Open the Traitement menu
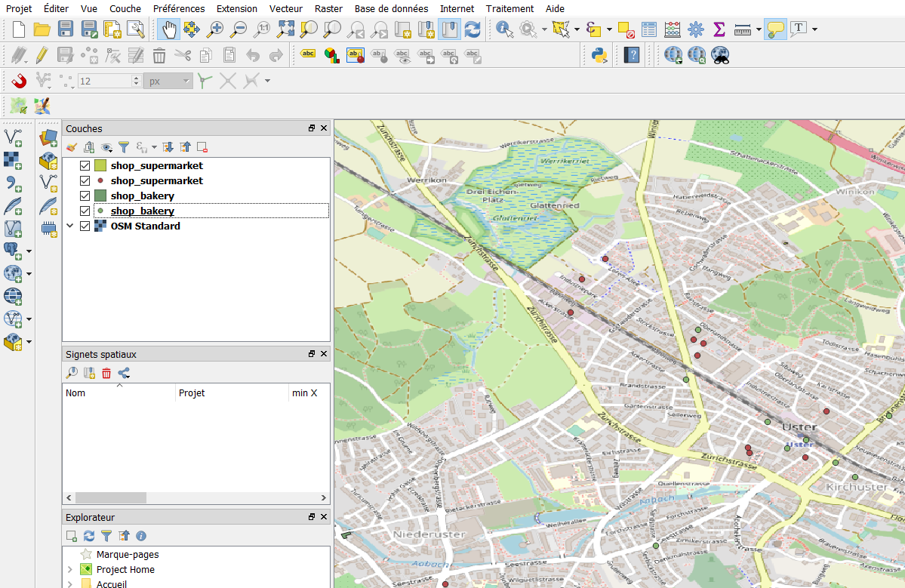Image resolution: width=905 pixels, height=588 pixels. pos(509,8)
